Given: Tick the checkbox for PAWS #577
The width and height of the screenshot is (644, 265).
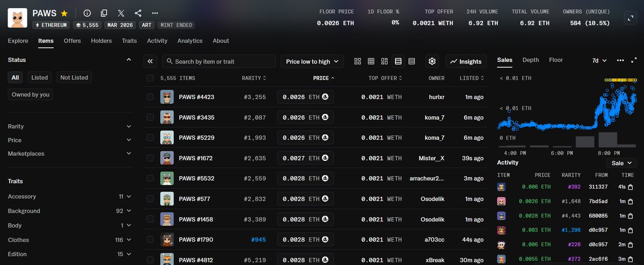Looking at the screenshot, I should click(150, 199).
